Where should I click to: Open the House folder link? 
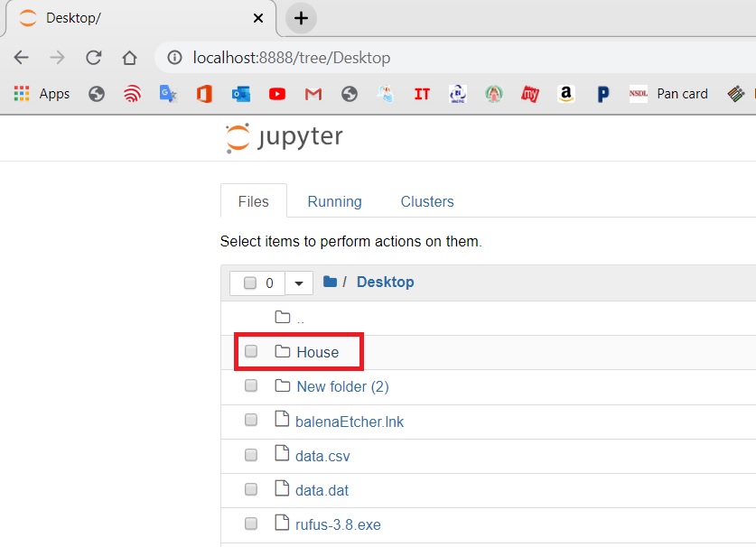[318, 352]
